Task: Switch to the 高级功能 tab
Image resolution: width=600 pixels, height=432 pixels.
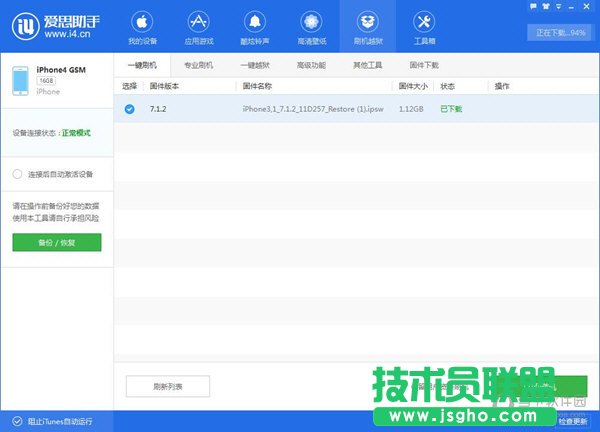Action: 311,65
